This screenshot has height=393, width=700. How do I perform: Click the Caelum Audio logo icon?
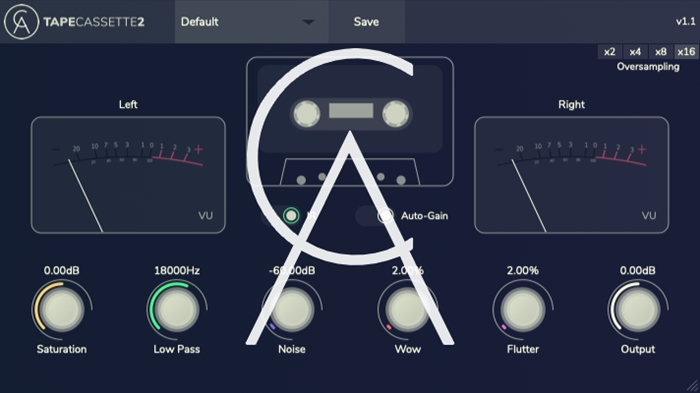21,21
